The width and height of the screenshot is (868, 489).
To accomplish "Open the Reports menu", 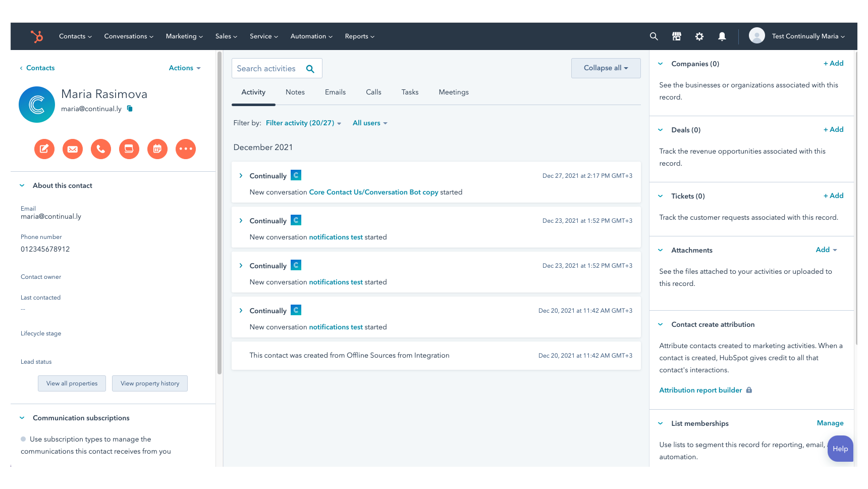I will 359,36.
